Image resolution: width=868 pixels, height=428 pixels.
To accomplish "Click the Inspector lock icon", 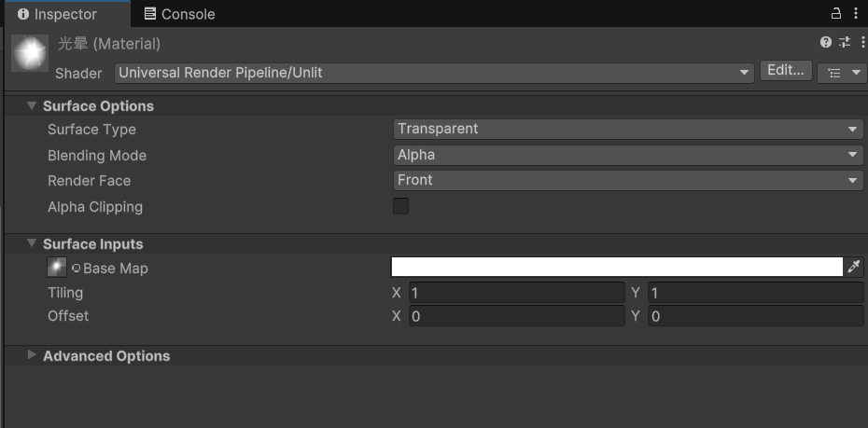I will 836,13.
